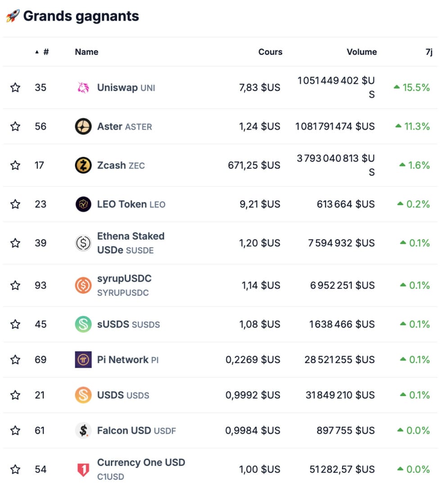The height and width of the screenshot is (486, 448).
Task: Toggle favorite star for Zcash
Action: (x=15, y=165)
